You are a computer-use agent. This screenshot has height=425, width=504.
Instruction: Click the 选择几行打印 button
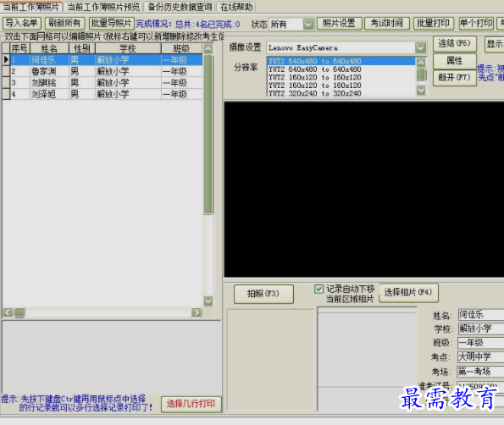pyautogui.click(x=191, y=404)
